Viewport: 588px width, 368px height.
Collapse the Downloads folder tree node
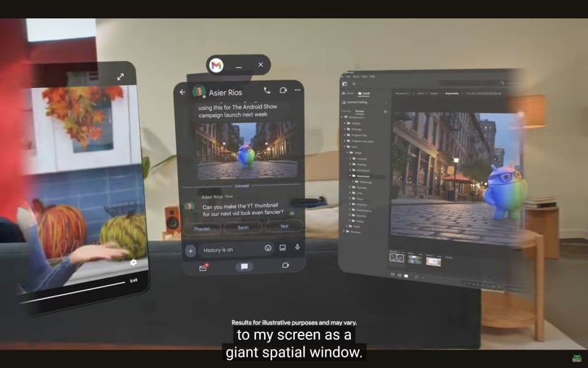click(350, 176)
